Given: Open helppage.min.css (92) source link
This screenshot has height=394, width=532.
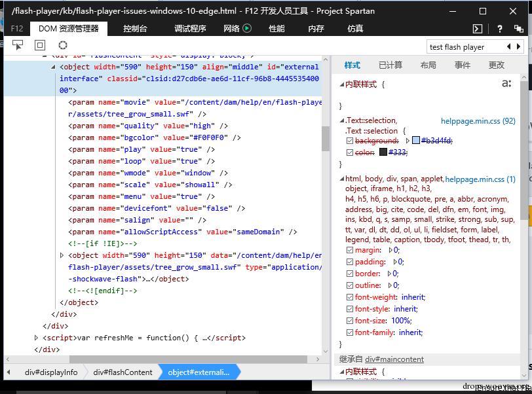Looking at the screenshot, I should tap(478, 122).
